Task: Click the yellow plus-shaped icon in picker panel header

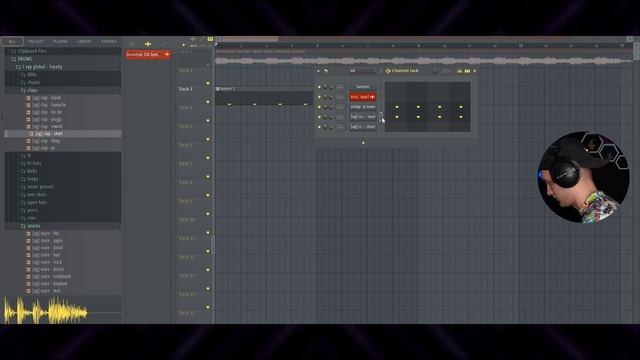Action: [148, 44]
